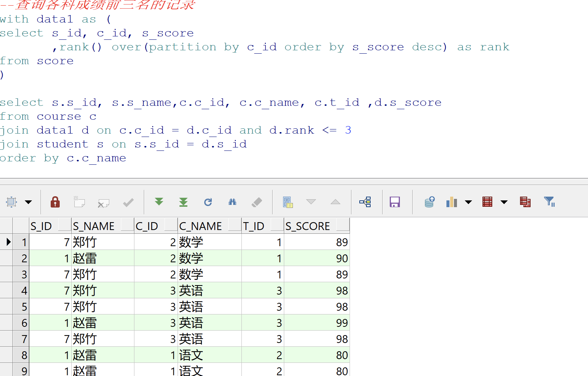The height and width of the screenshot is (376, 588).
Task: Click the red export grid icon
Action: pos(487,202)
